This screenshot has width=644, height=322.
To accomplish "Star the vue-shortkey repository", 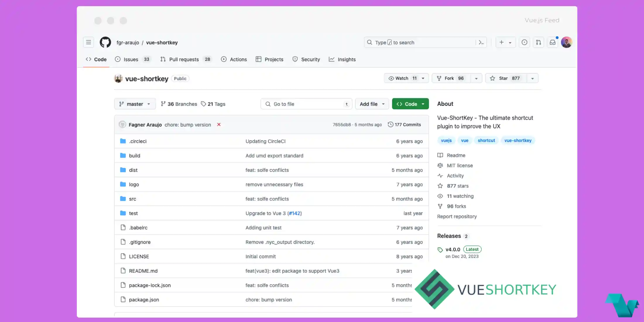I will point(506,78).
